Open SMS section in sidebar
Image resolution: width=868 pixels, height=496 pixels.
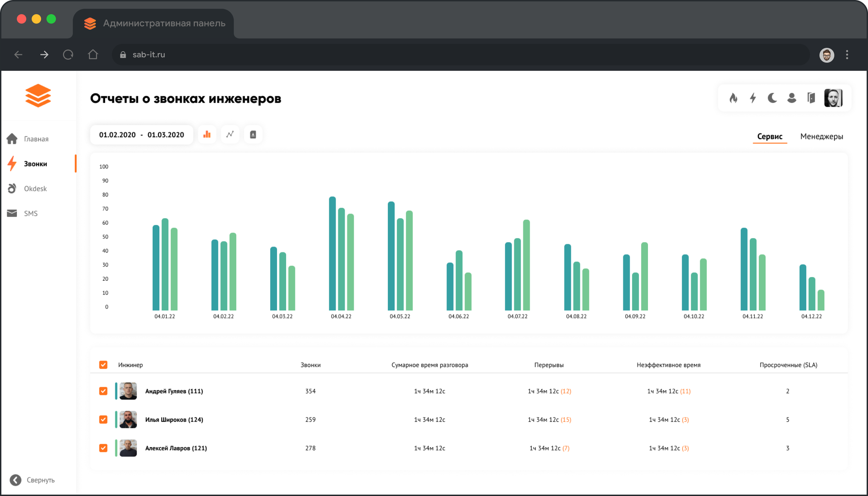[x=31, y=214]
